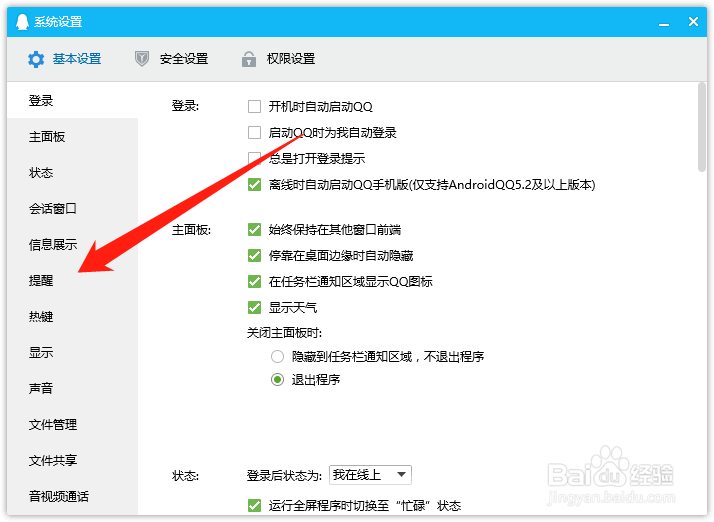The height and width of the screenshot is (522, 714).
Task: Close the 系统设置 window
Action: coord(693,21)
